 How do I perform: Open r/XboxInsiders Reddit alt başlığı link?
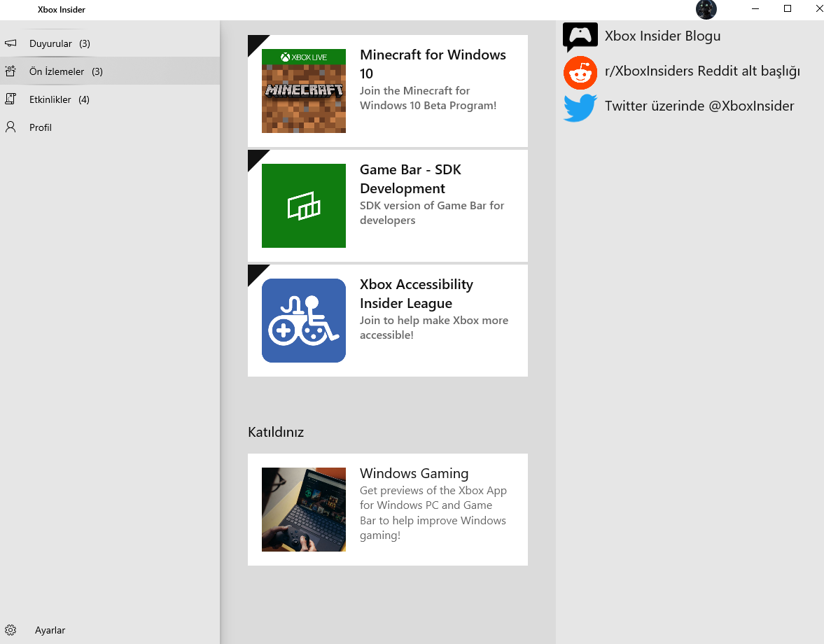pyautogui.click(x=702, y=71)
